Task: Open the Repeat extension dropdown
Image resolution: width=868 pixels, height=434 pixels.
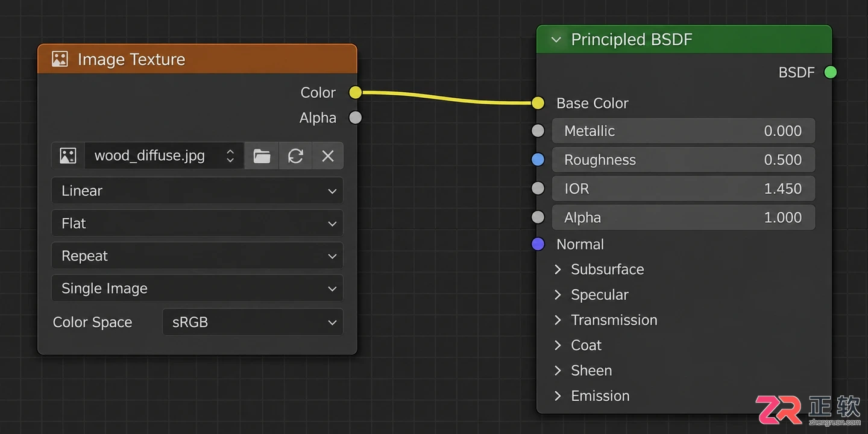Action: pyautogui.click(x=198, y=256)
